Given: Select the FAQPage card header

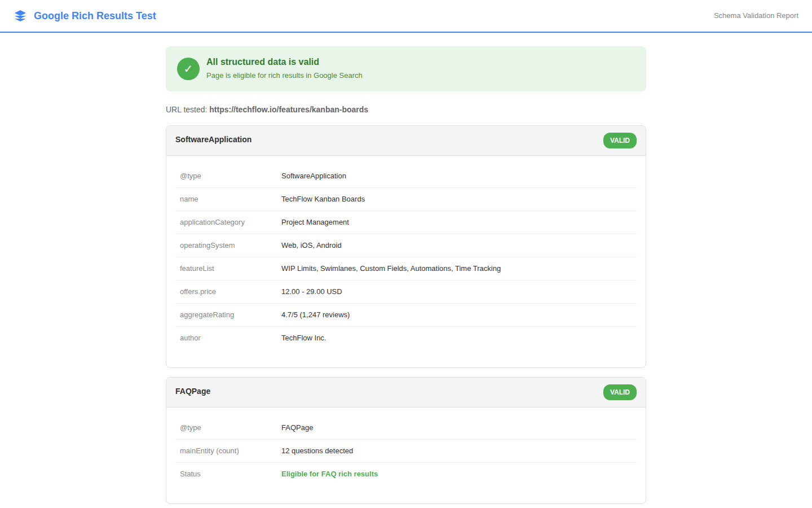Looking at the screenshot, I should [x=406, y=392].
